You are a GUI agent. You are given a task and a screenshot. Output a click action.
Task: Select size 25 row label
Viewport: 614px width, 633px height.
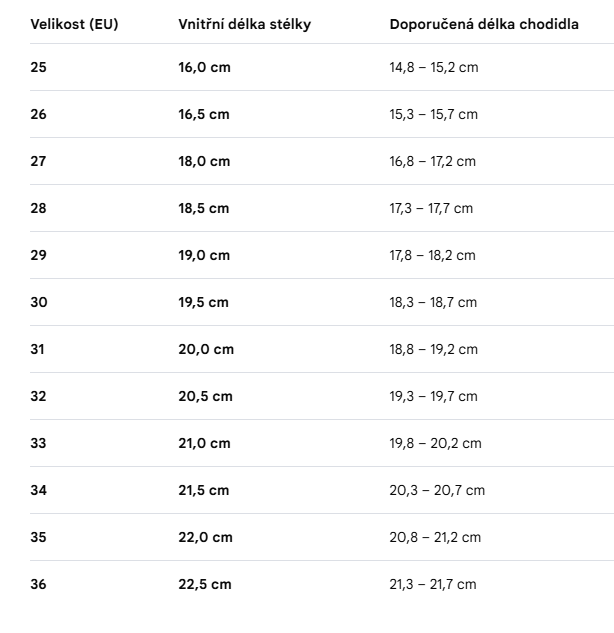(x=38, y=67)
